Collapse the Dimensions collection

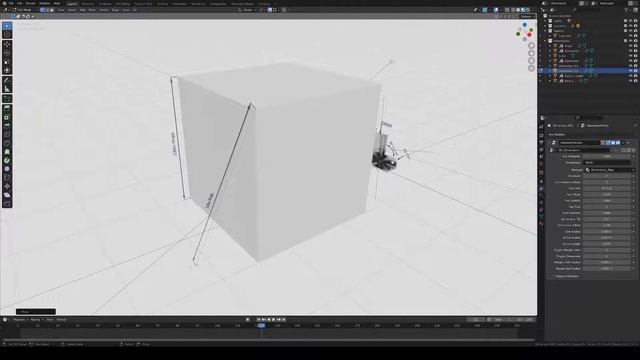(x=545, y=41)
